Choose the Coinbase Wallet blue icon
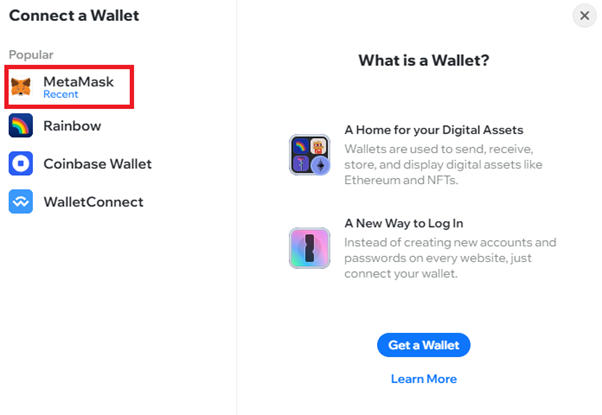Viewport: 602px width, 415px height. coord(21,164)
